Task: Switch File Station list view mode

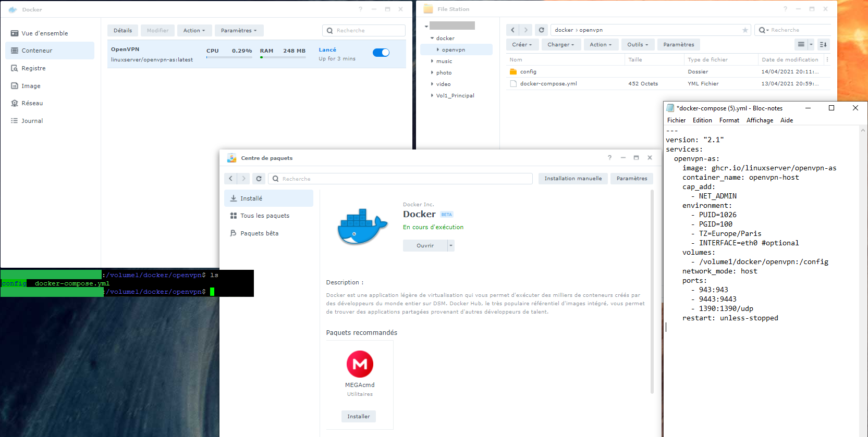Action: 801,45
